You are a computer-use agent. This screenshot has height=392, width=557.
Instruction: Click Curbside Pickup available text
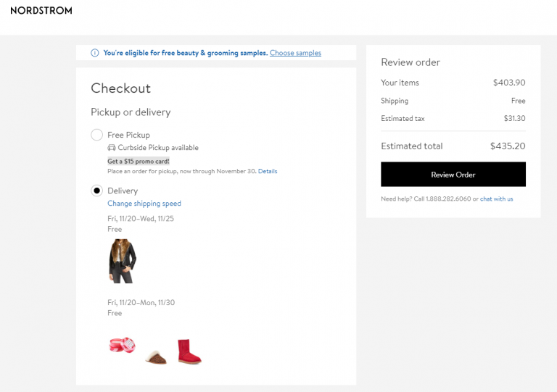158,148
